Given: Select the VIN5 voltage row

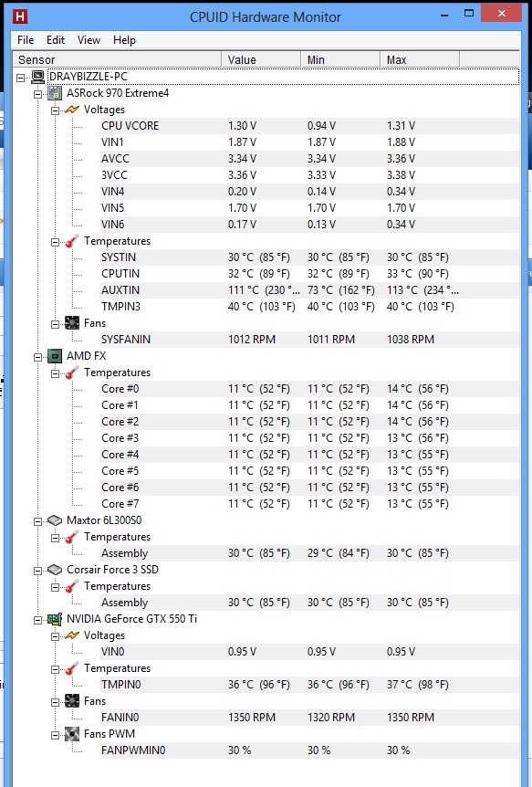Looking at the screenshot, I should pos(308,208).
